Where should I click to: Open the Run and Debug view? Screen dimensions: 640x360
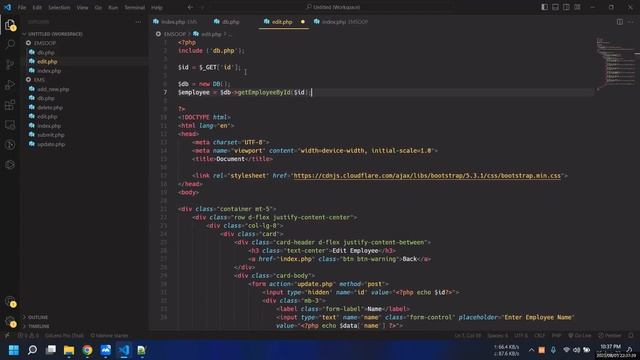[10, 84]
